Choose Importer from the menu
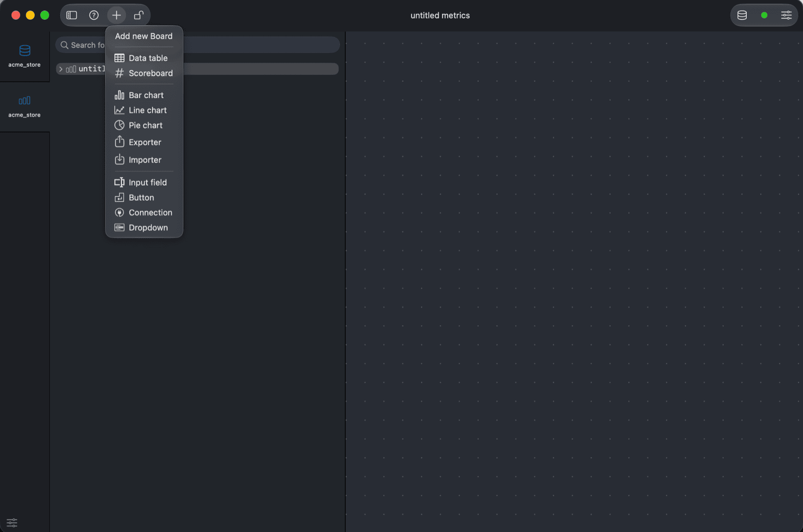The height and width of the screenshot is (532, 803). pyautogui.click(x=144, y=160)
